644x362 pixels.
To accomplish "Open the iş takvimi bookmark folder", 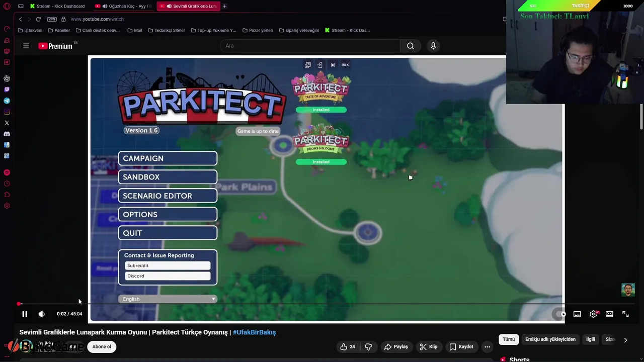I will (30, 30).
